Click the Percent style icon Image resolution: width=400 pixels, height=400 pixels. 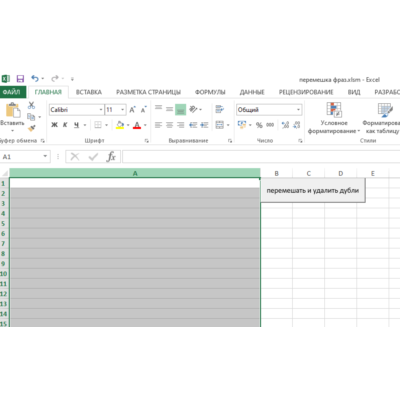[259, 125]
